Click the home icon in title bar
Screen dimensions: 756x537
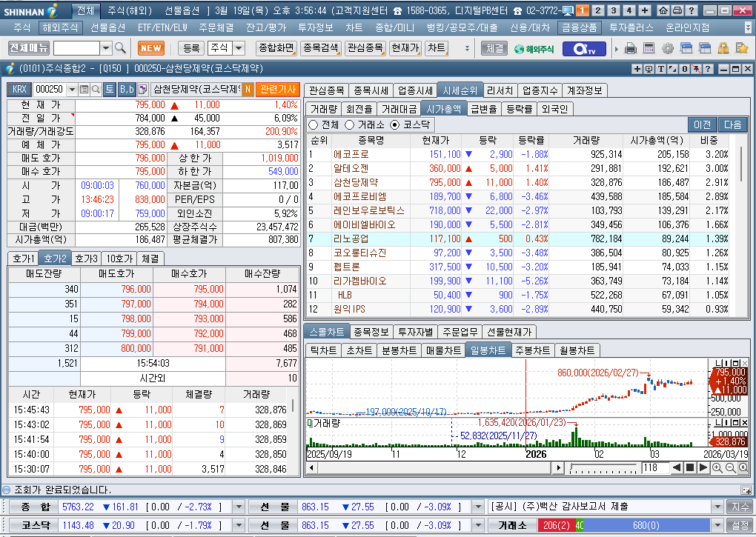point(664,10)
